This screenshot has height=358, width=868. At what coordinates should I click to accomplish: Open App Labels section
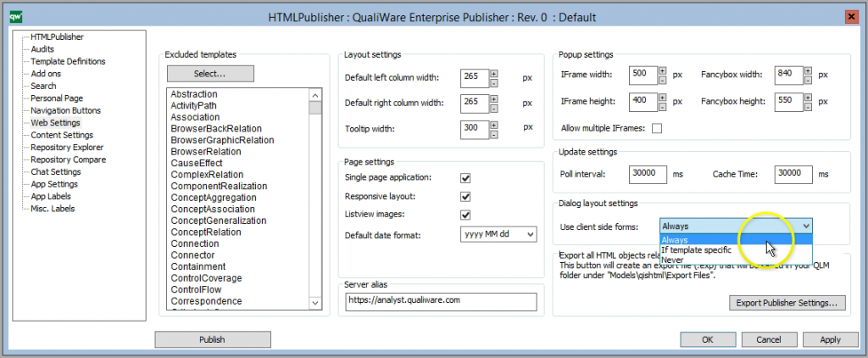point(50,196)
